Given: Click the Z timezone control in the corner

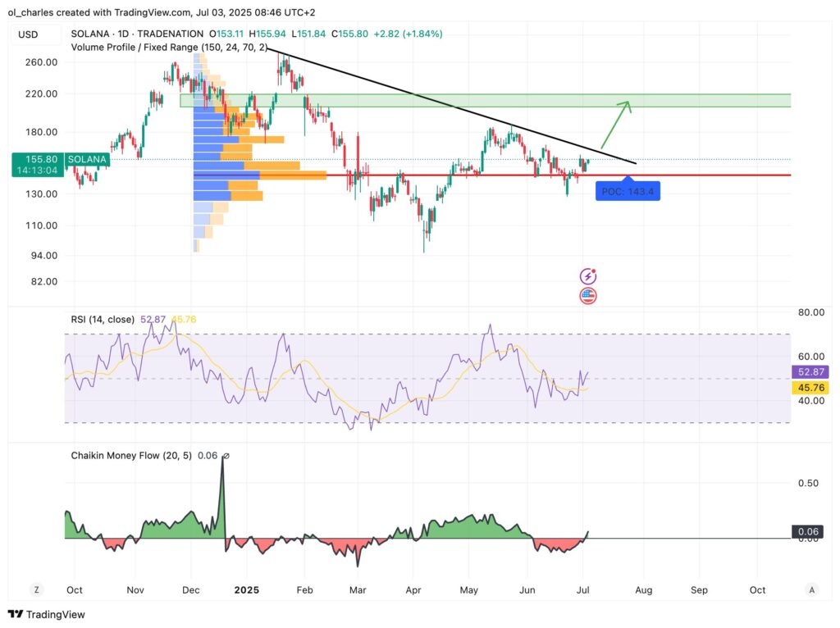Looking at the screenshot, I should pyautogui.click(x=35, y=589).
